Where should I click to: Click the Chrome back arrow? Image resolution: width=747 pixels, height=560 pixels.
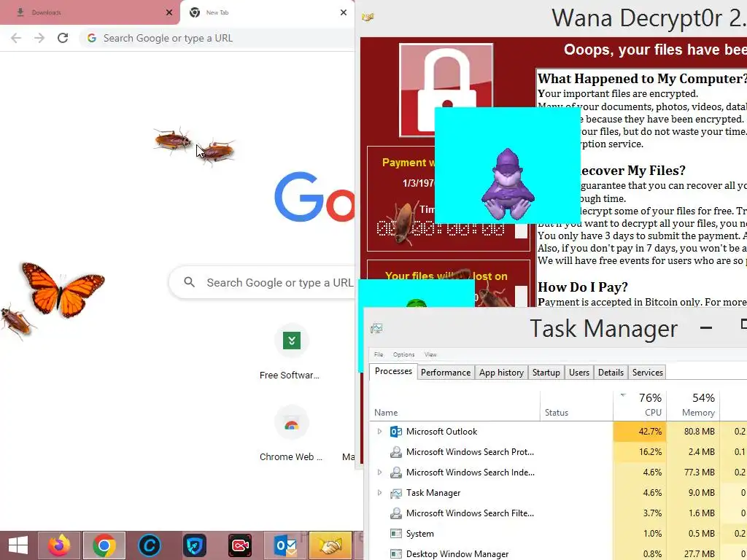pos(16,38)
